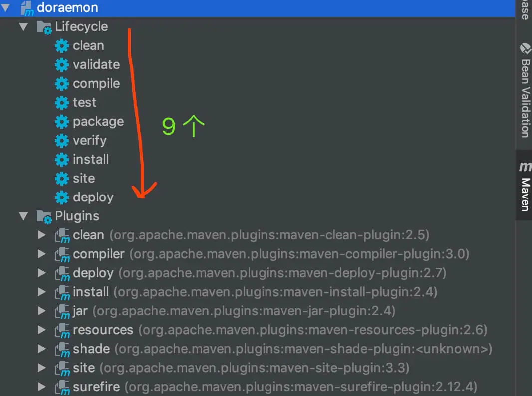
Task: Click the doraemon Maven project icon
Action: click(27, 8)
